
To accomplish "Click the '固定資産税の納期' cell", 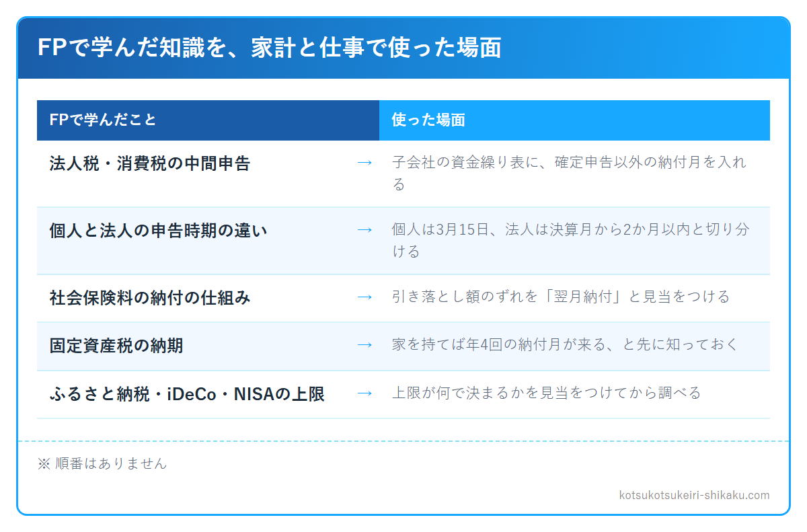I will [116, 346].
